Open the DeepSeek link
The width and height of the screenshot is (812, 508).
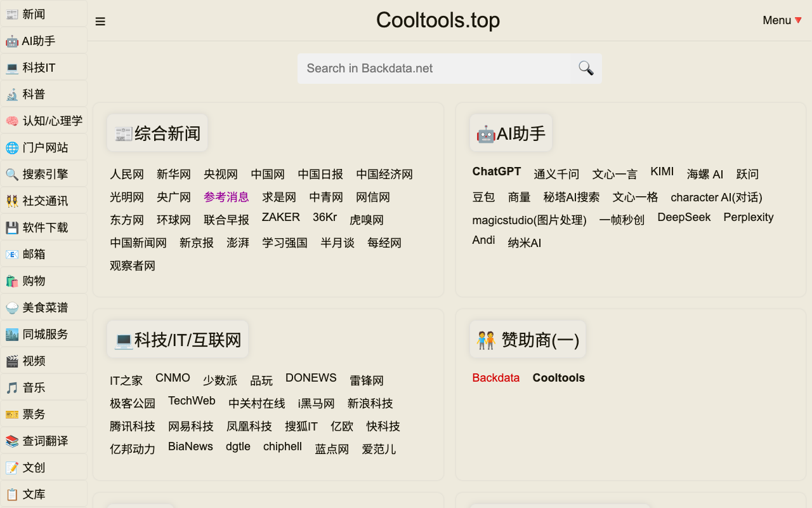pos(684,217)
